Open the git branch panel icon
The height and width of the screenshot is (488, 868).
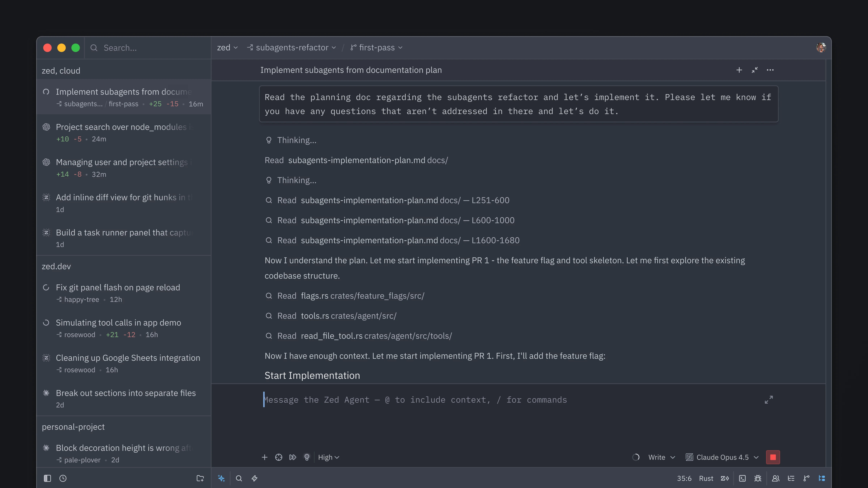(x=806, y=478)
